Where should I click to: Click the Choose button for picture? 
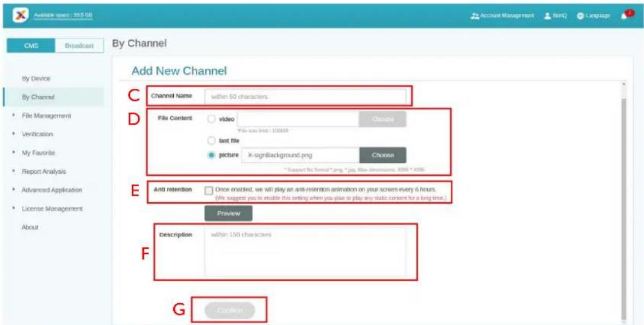click(x=383, y=155)
